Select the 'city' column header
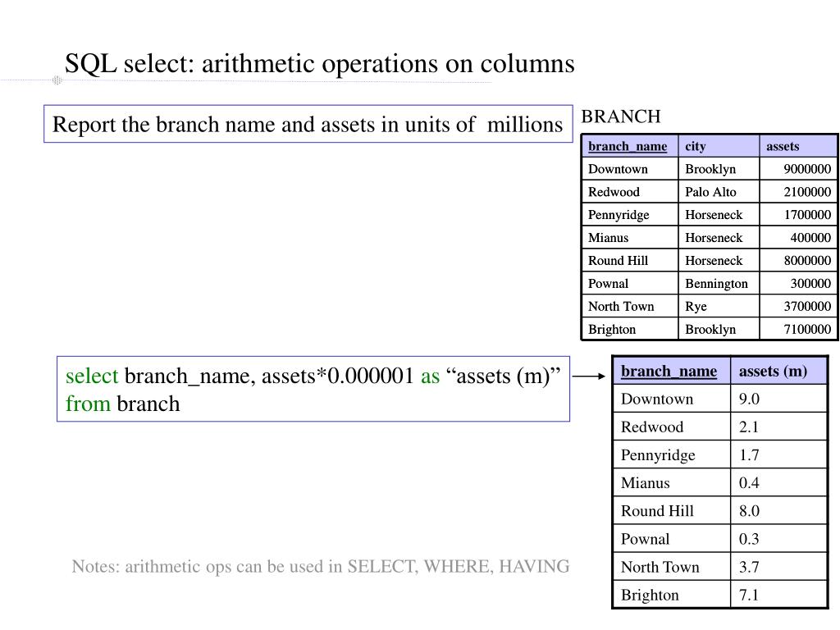Screen dimensions: 840x630 tap(696, 146)
